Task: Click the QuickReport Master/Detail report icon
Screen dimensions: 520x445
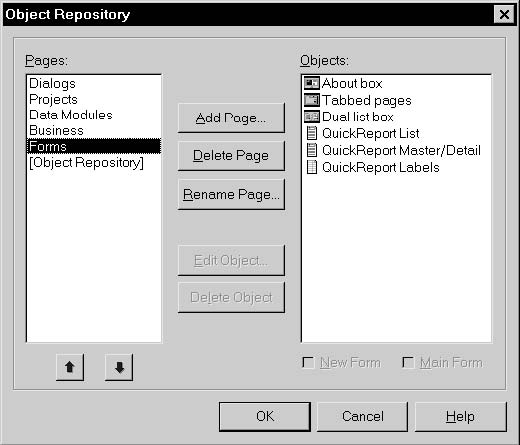Action: click(x=312, y=150)
